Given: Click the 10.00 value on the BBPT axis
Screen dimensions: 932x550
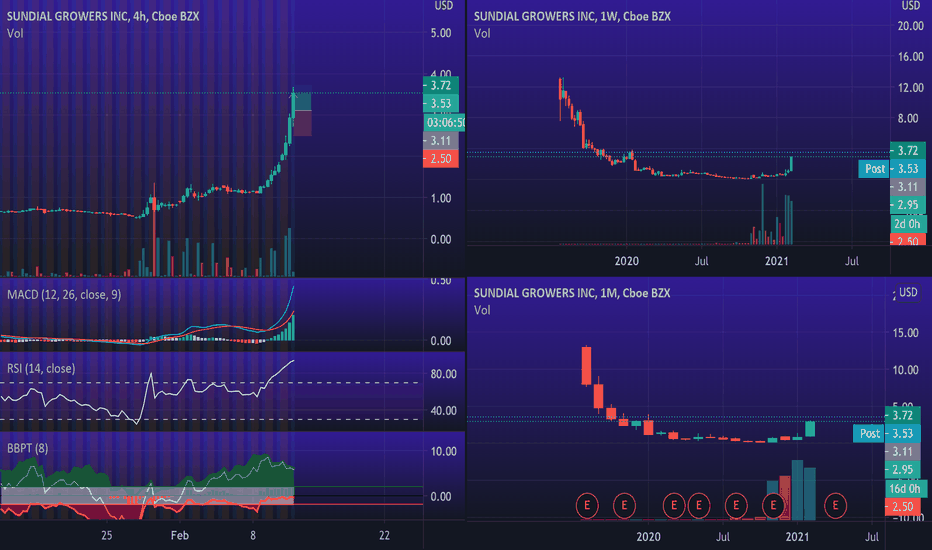Looking at the screenshot, I should pos(443,451).
